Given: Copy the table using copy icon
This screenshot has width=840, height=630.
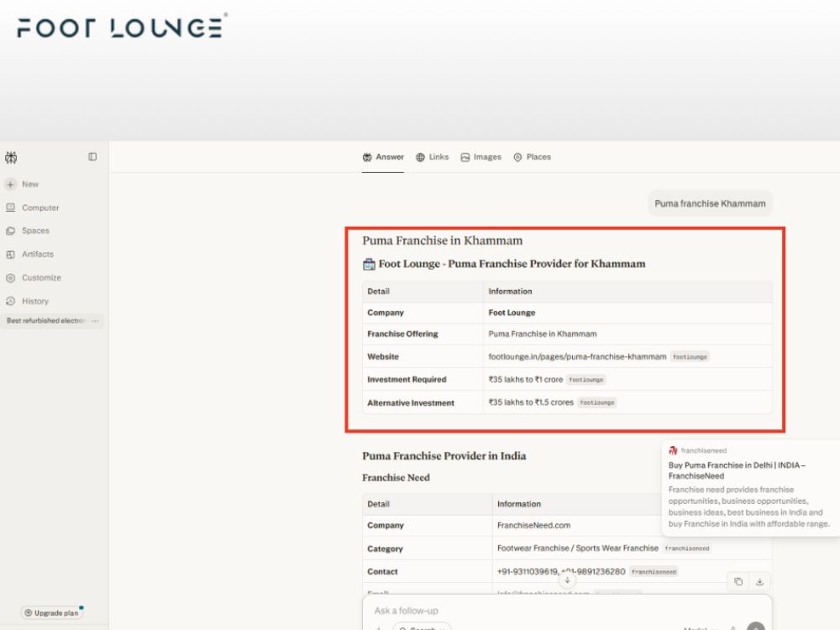Looking at the screenshot, I should (x=738, y=582).
